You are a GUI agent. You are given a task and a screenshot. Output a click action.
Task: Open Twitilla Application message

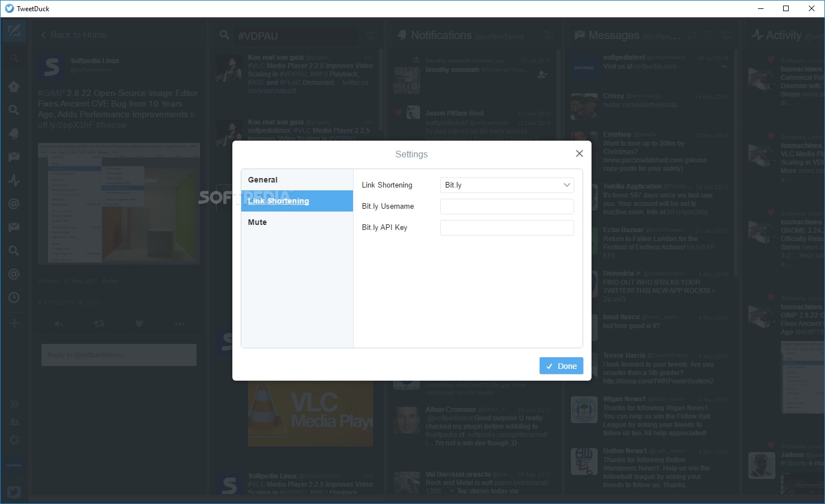tap(651, 199)
